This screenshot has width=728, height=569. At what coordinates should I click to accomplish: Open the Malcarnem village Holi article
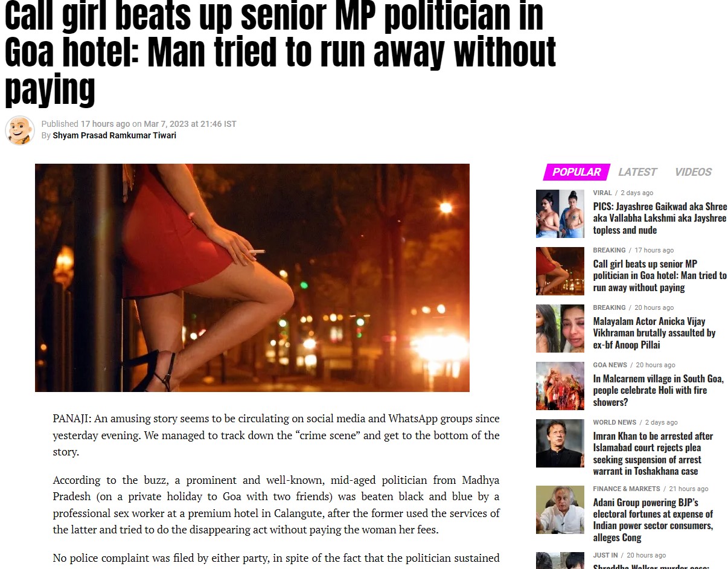point(658,390)
